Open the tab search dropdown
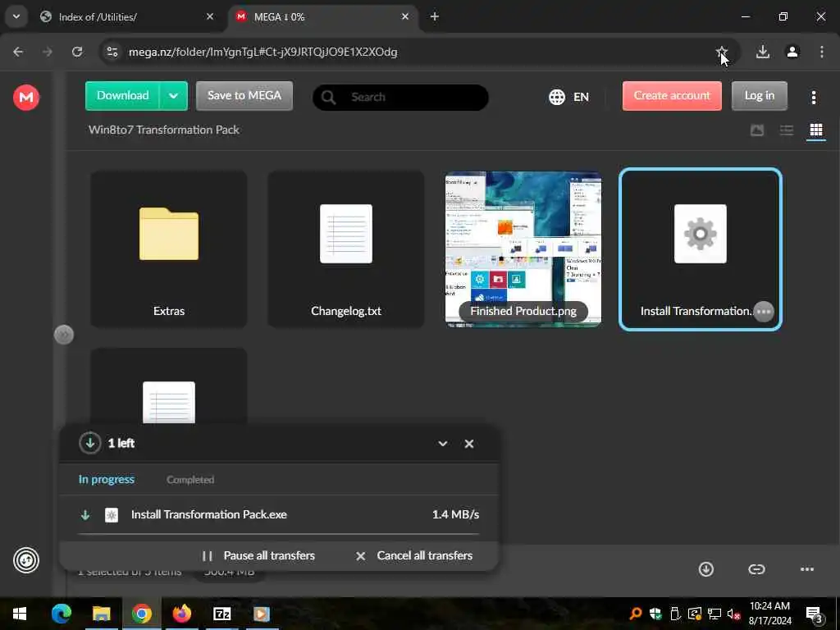840x630 pixels. 16,16
